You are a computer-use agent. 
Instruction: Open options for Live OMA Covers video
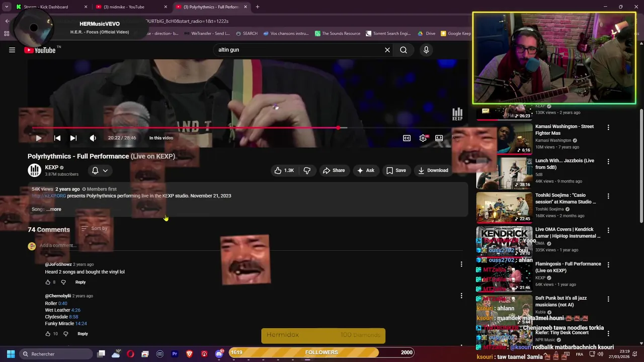point(608,230)
